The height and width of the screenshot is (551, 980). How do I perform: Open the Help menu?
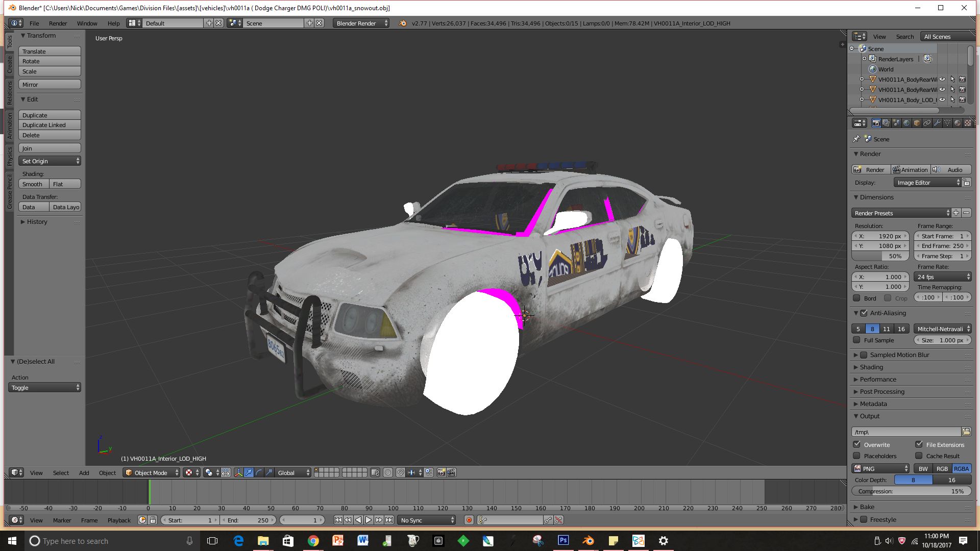pos(113,23)
